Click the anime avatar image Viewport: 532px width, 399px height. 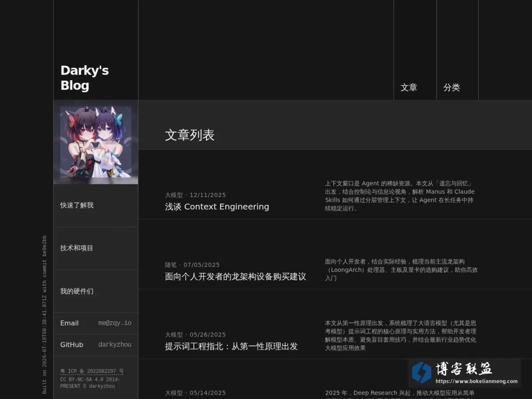[x=96, y=142]
